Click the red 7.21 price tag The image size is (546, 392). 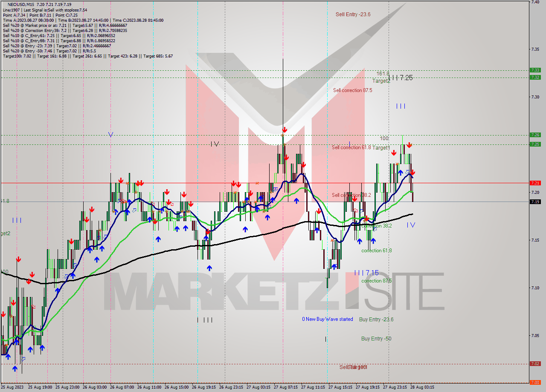click(x=535, y=183)
